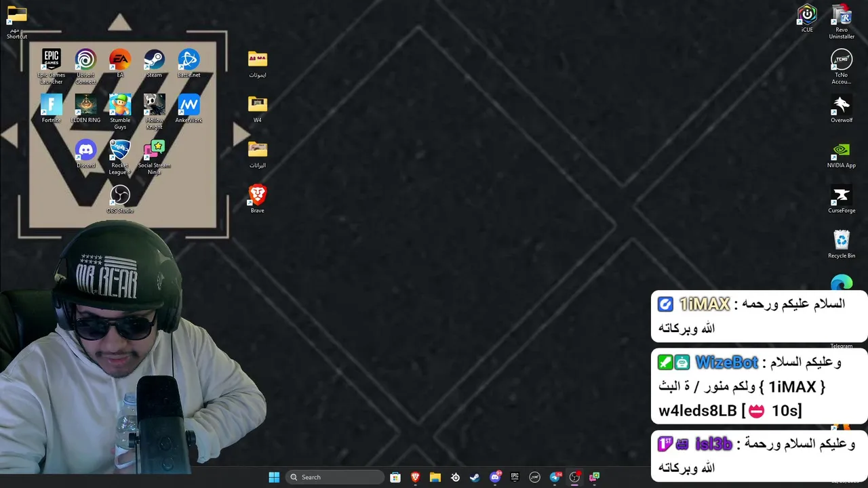Click the TcNo Account Switcher desktop icon
Viewport: 868px width, 488px height.
point(842,67)
